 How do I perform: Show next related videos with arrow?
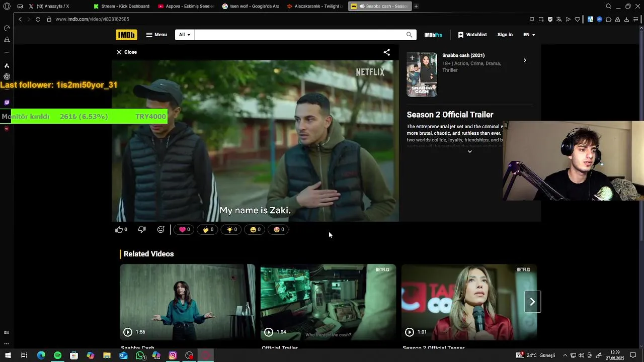pyautogui.click(x=532, y=302)
